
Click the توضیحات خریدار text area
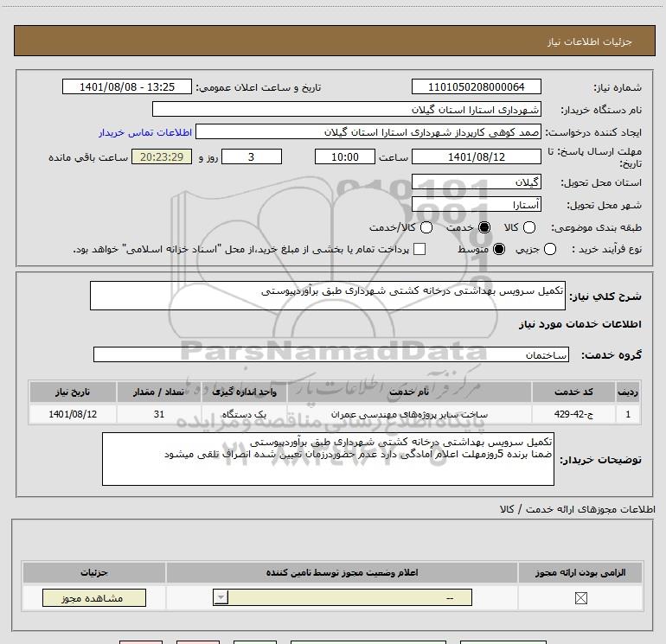pos(328,459)
